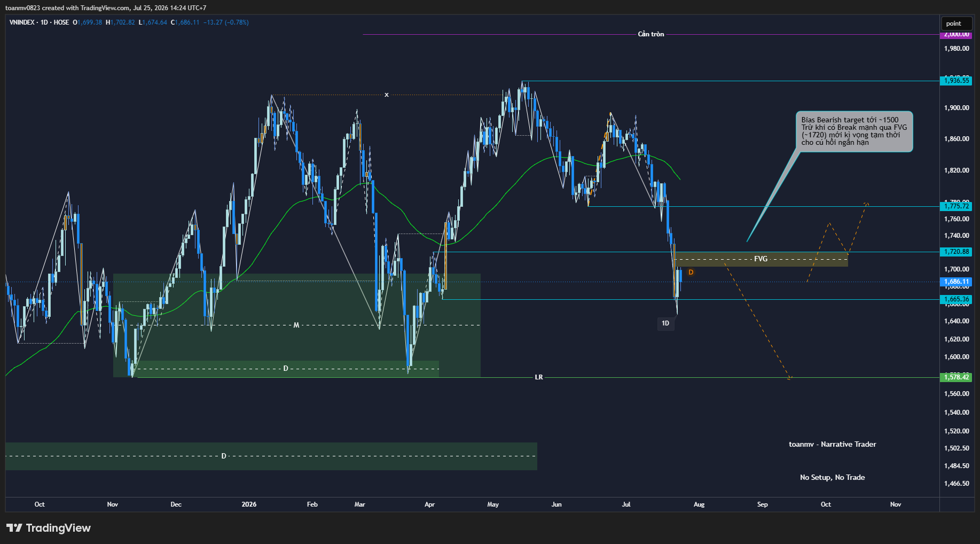Image resolution: width=980 pixels, height=544 pixels.
Task: Select the Cản tròn line label
Action: [x=651, y=34]
